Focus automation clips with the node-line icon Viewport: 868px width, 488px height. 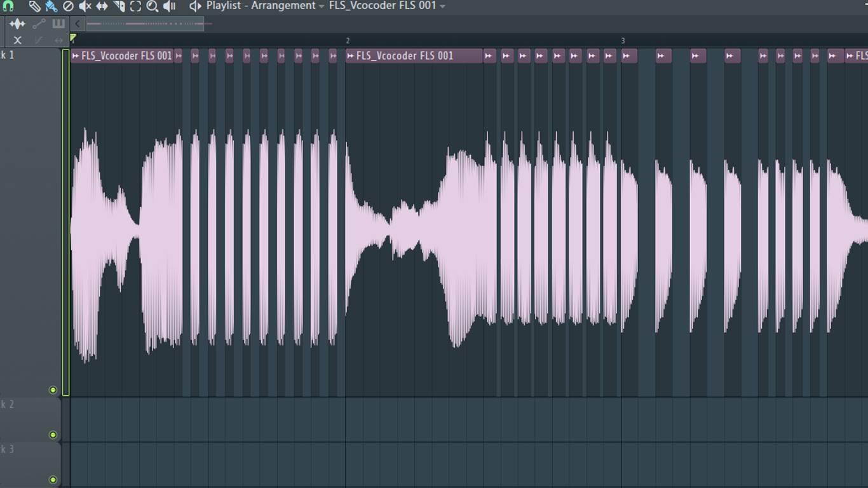(x=39, y=24)
